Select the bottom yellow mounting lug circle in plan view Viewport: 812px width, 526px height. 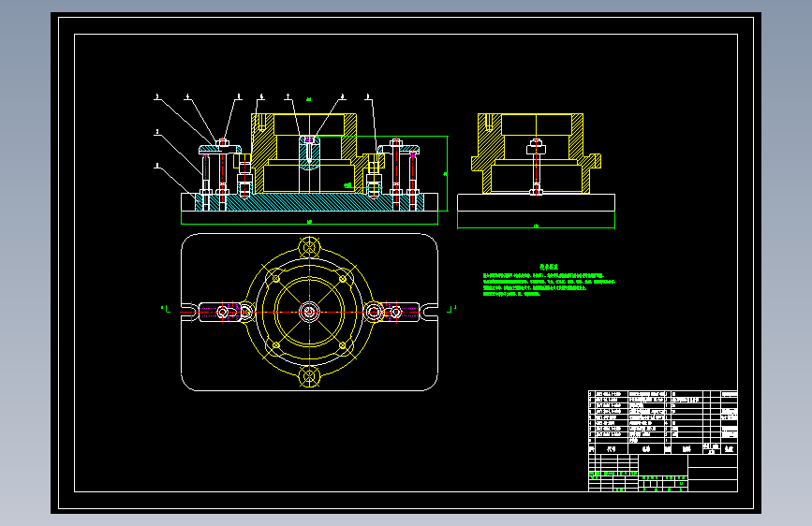coord(309,376)
